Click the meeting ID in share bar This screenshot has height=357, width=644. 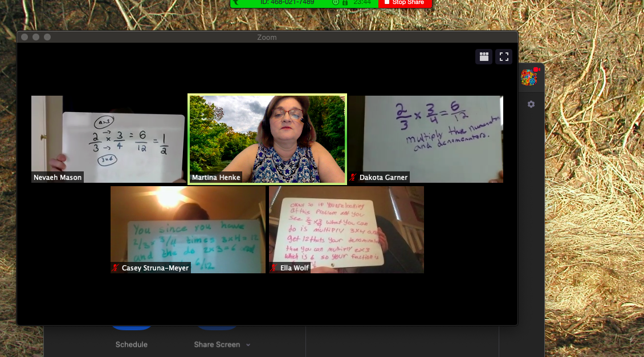click(x=287, y=2)
